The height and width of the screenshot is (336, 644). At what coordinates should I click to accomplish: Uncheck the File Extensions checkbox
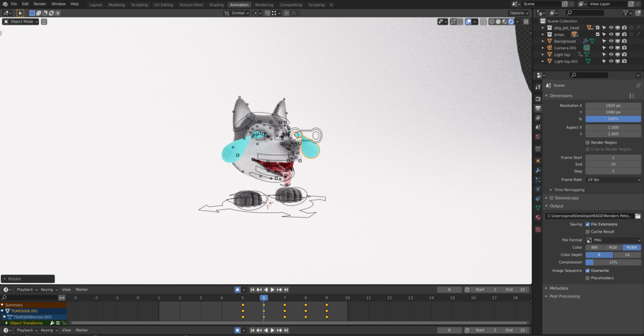[x=588, y=225]
